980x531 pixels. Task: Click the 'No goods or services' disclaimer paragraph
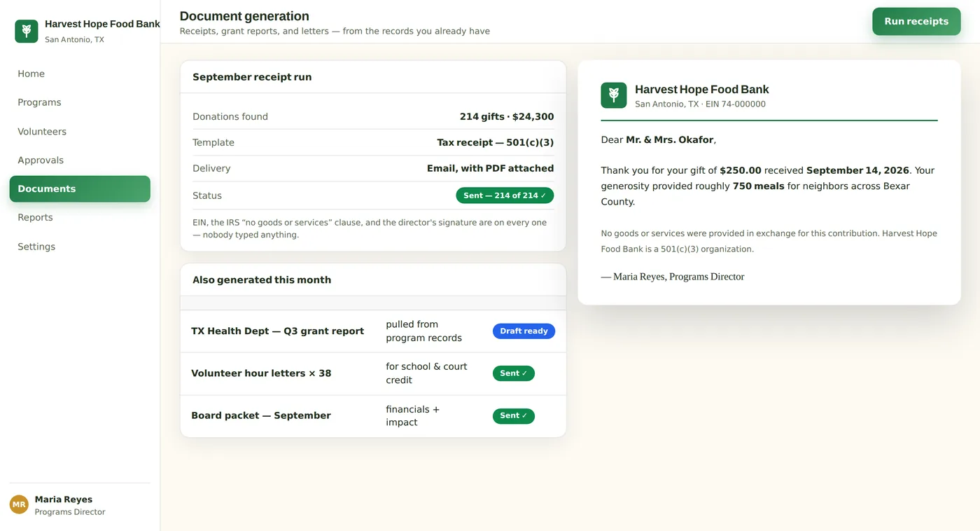click(769, 241)
